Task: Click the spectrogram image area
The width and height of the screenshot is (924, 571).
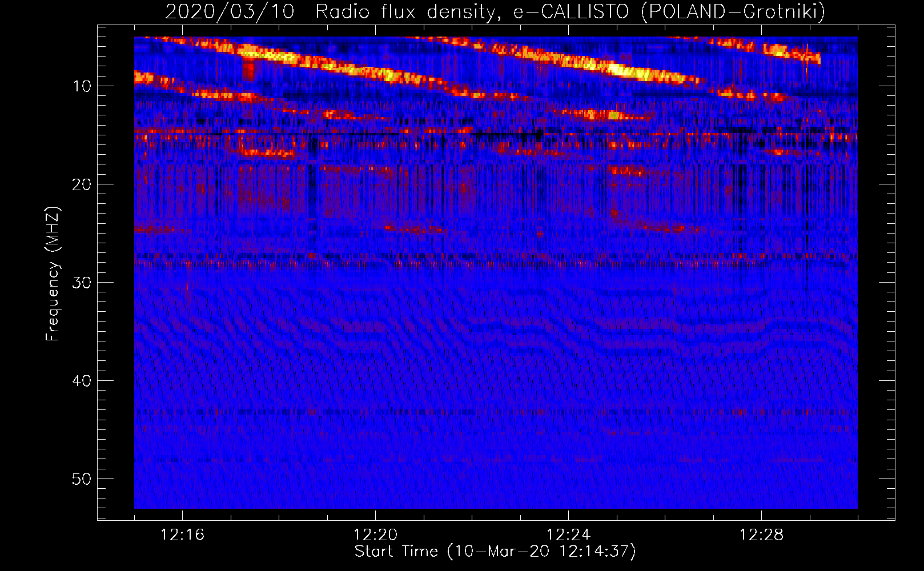Action: tap(496, 273)
